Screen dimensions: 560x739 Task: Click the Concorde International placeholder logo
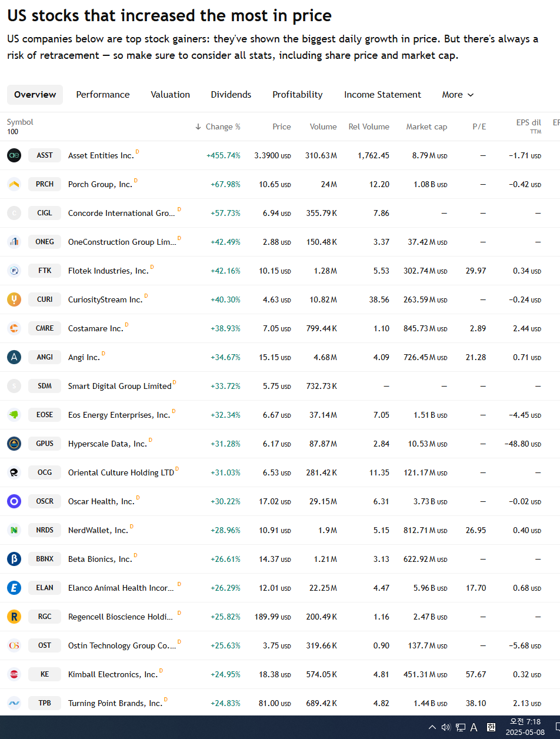pyautogui.click(x=14, y=213)
